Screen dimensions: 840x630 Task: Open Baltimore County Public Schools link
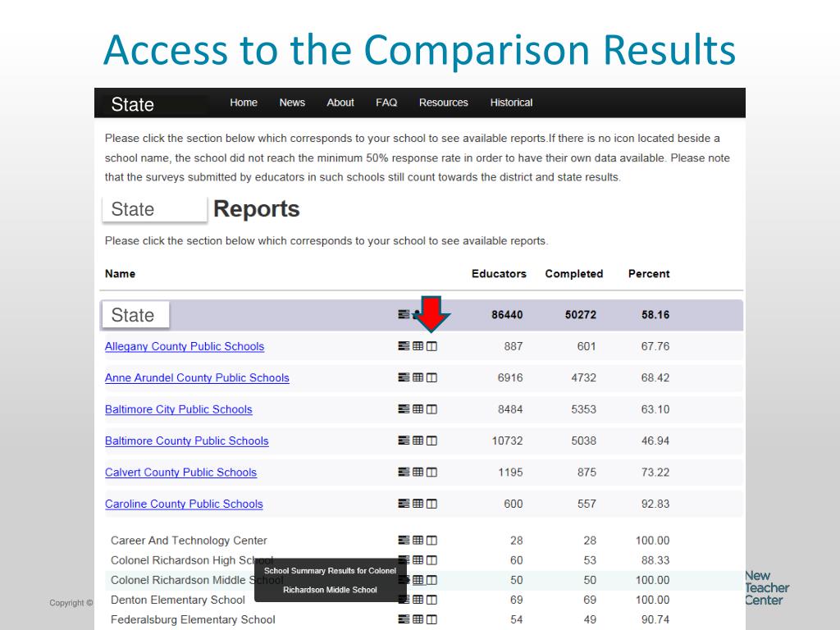click(186, 441)
